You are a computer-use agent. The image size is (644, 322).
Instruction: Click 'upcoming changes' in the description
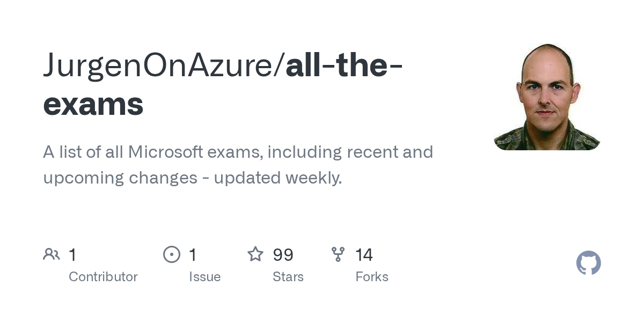pyautogui.click(x=120, y=178)
